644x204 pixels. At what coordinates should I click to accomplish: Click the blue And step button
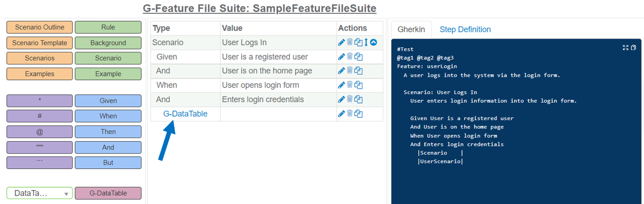coord(108,147)
